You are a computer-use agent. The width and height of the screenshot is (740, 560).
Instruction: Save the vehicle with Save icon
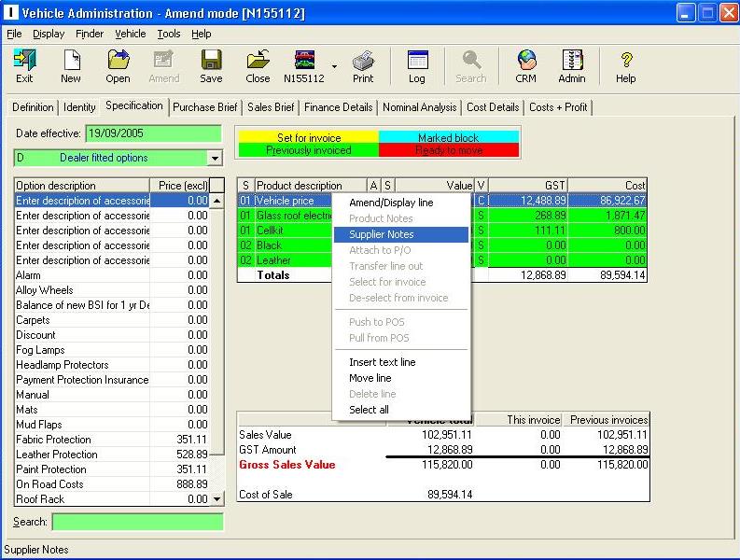click(211, 65)
